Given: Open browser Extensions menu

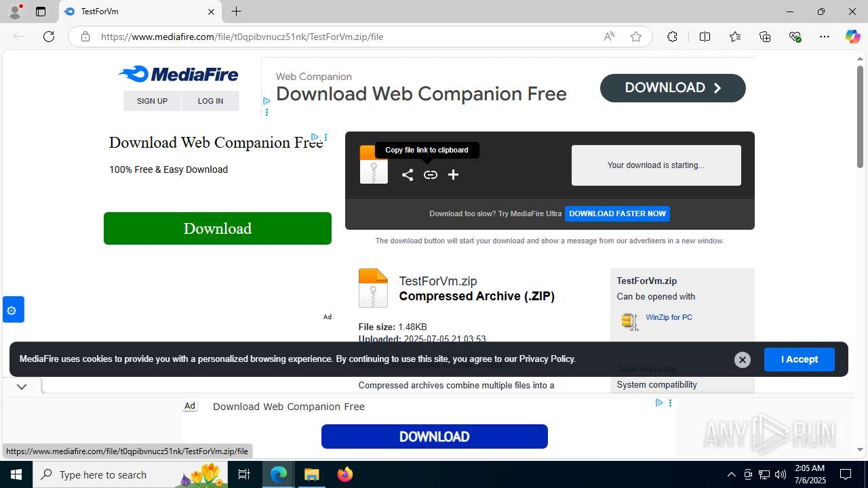Looking at the screenshot, I should coord(672,37).
